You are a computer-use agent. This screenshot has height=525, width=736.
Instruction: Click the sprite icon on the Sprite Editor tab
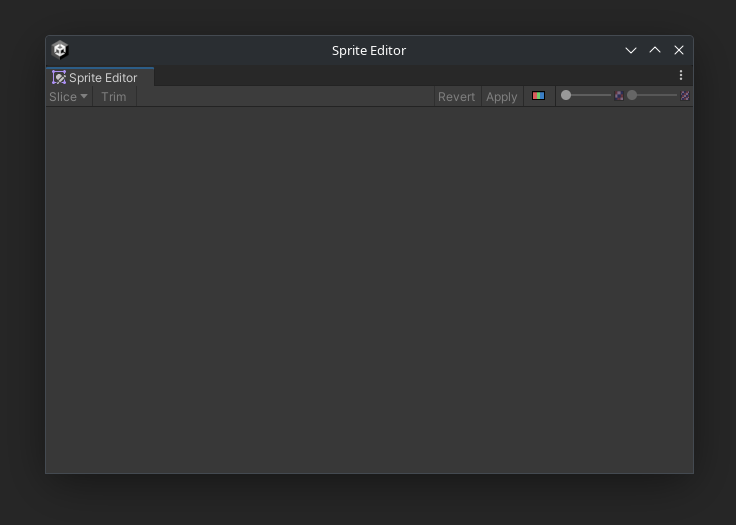point(59,78)
